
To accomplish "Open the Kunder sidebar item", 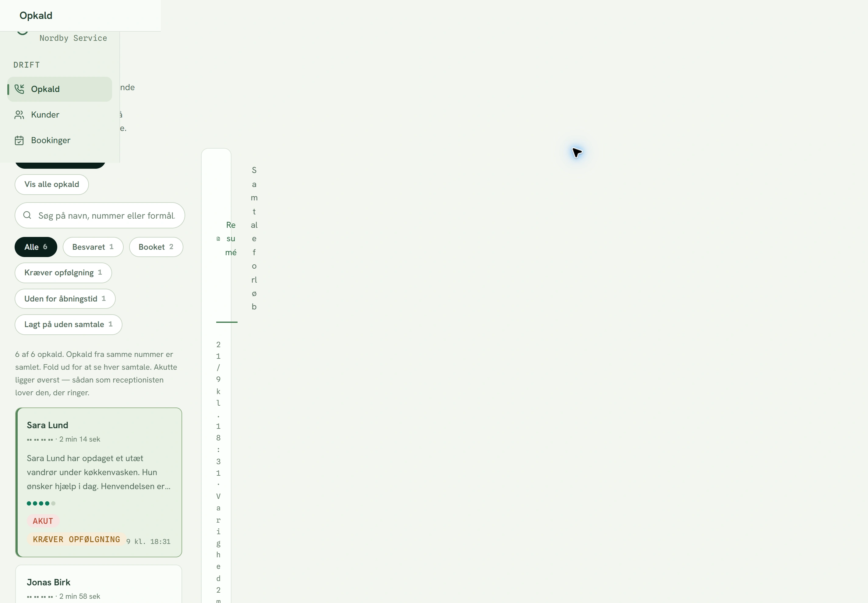I will click(x=60, y=115).
